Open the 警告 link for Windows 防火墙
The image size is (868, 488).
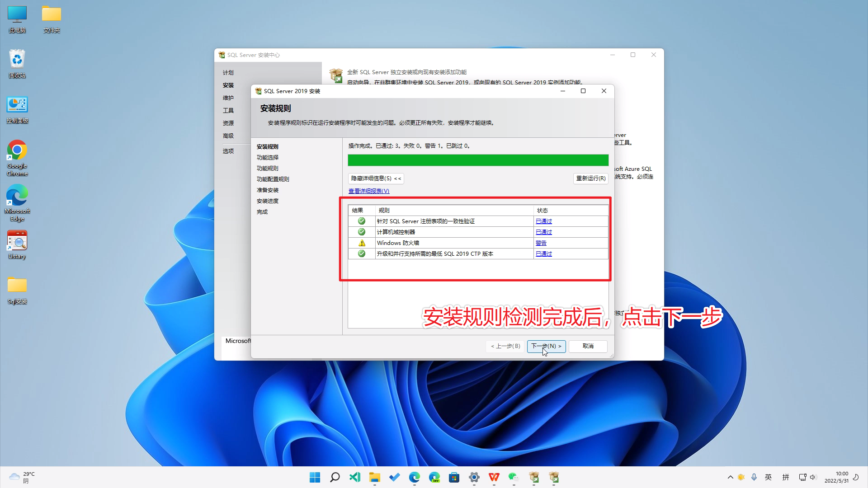pyautogui.click(x=541, y=243)
